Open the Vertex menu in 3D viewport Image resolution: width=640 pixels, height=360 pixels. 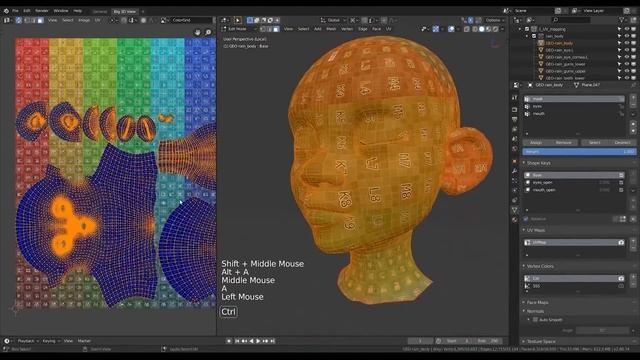coord(347,29)
